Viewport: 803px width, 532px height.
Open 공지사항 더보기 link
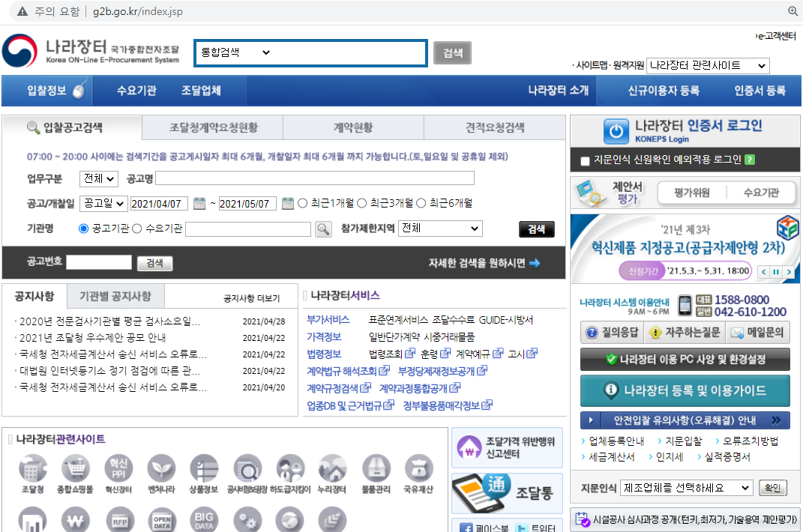(251, 298)
